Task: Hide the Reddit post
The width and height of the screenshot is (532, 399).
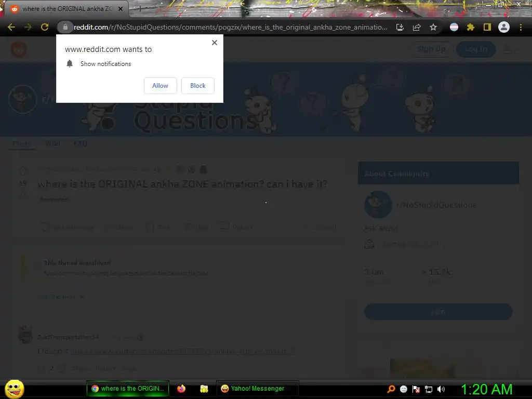Action: tap(196, 227)
